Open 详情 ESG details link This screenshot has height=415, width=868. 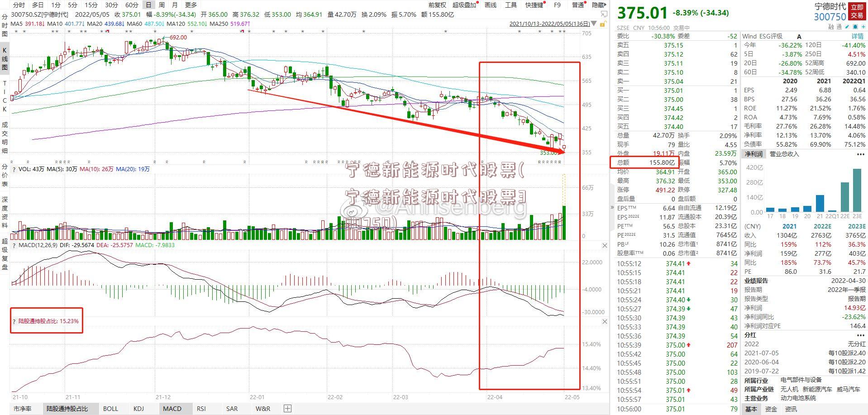pyautogui.click(x=858, y=36)
